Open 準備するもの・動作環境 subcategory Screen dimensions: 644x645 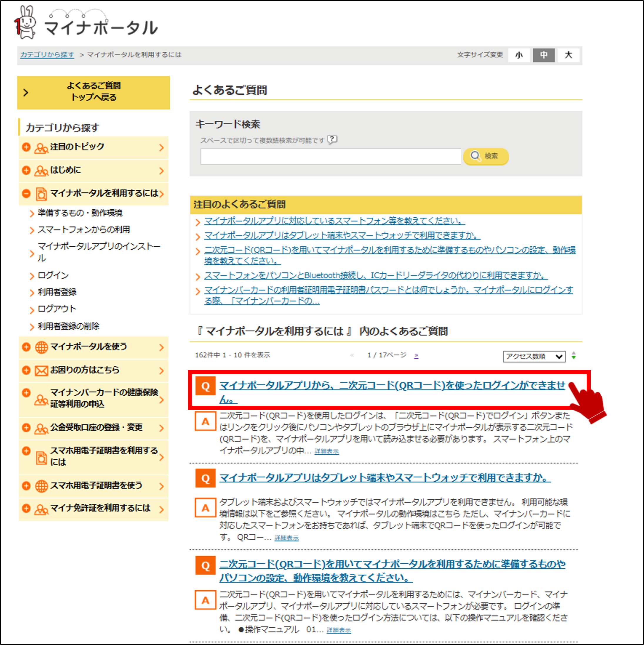[x=80, y=213]
